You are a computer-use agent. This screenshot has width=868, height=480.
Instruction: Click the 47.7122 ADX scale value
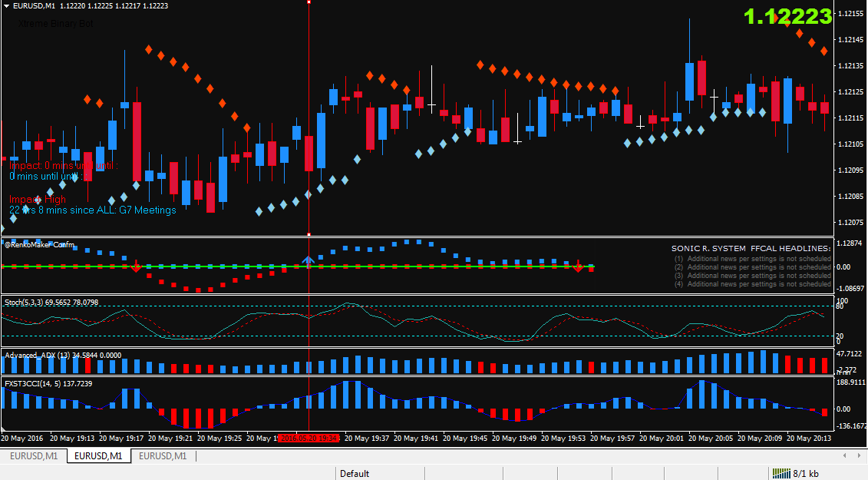pos(850,353)
